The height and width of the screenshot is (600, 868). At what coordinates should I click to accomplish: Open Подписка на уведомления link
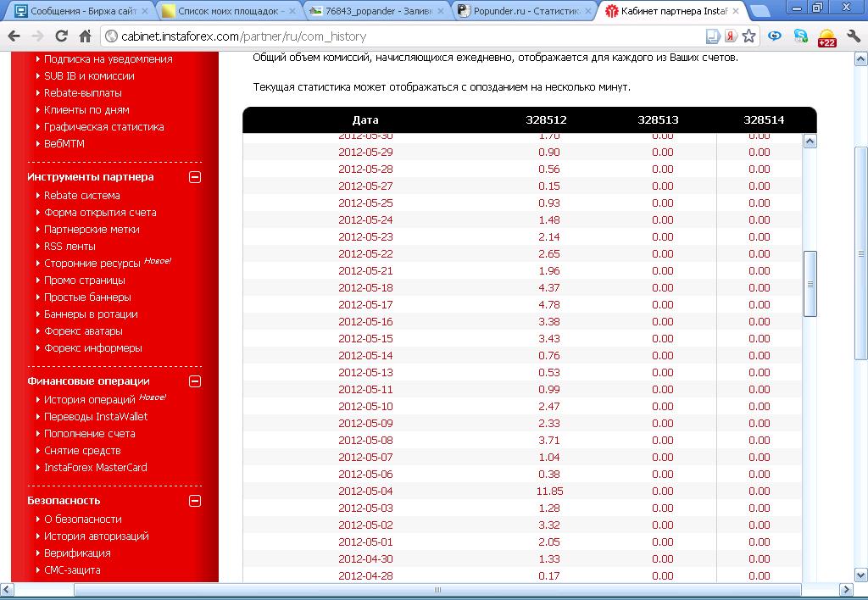pyautogui.click(x=108, y=58)
